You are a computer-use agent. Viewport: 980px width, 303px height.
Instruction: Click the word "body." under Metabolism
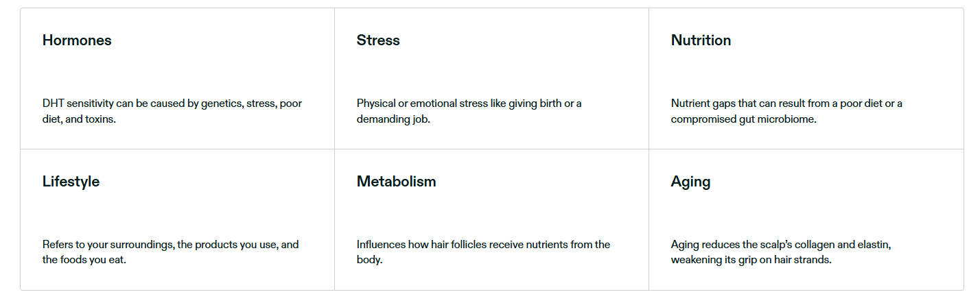[369, 260]
